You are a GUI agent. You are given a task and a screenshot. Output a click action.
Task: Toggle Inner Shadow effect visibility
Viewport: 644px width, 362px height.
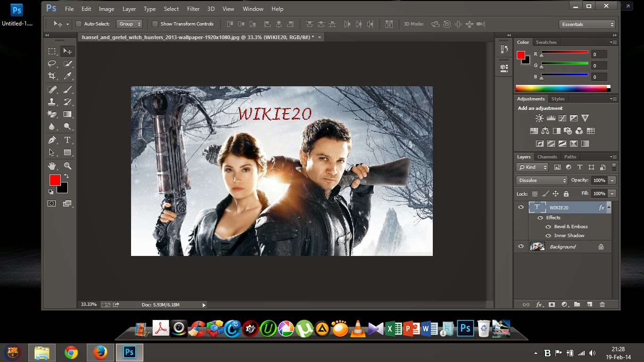pyautogui.click(x=548, y=236)
